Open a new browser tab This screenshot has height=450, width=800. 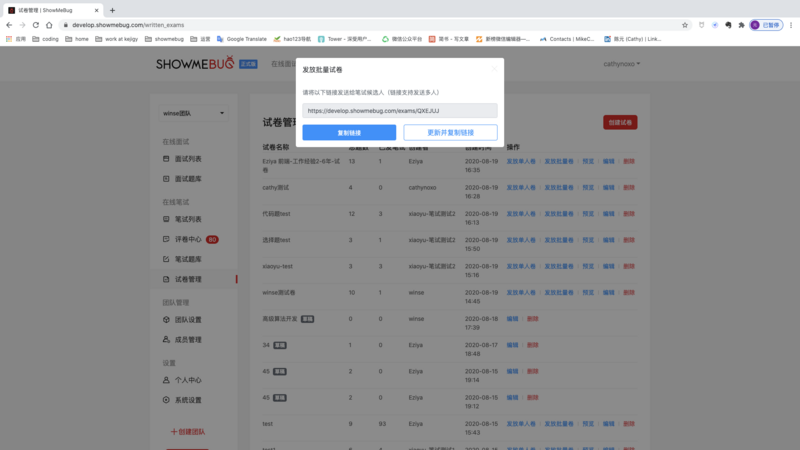(x=112, y=10)
